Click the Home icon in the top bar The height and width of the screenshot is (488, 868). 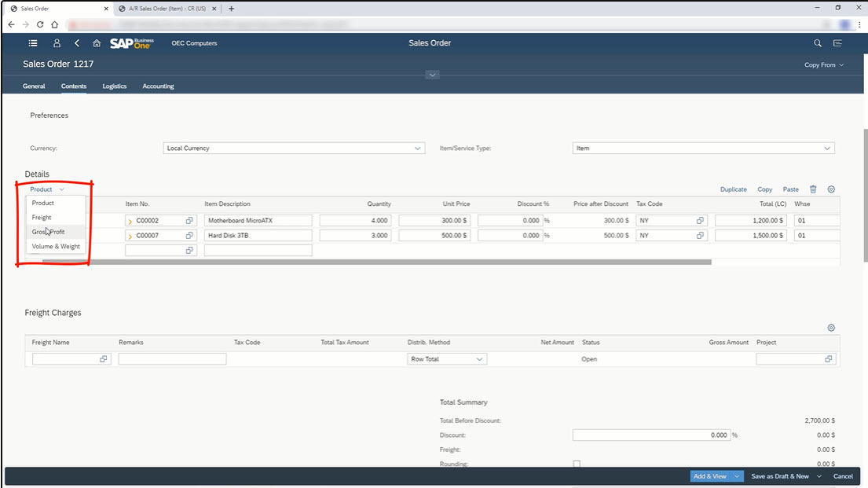[x=96, y=43]
